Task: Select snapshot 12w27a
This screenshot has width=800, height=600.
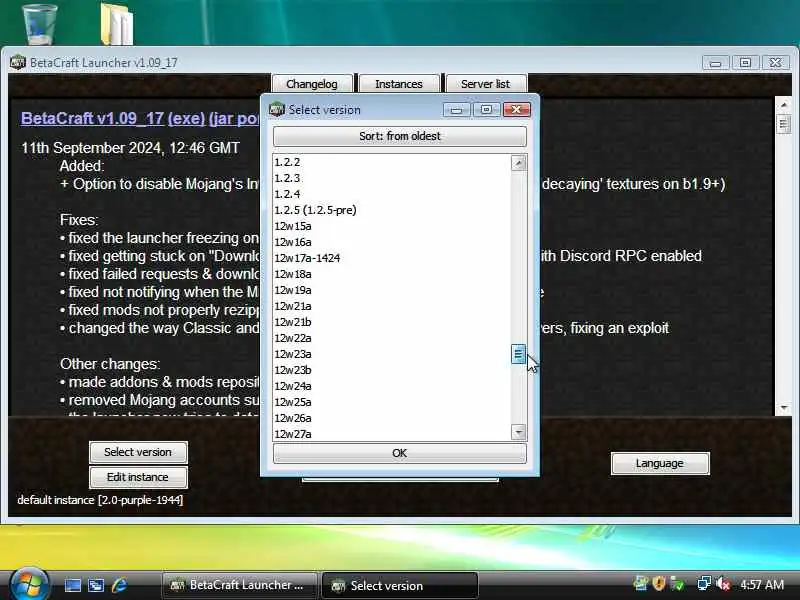Action: [392, 434]
